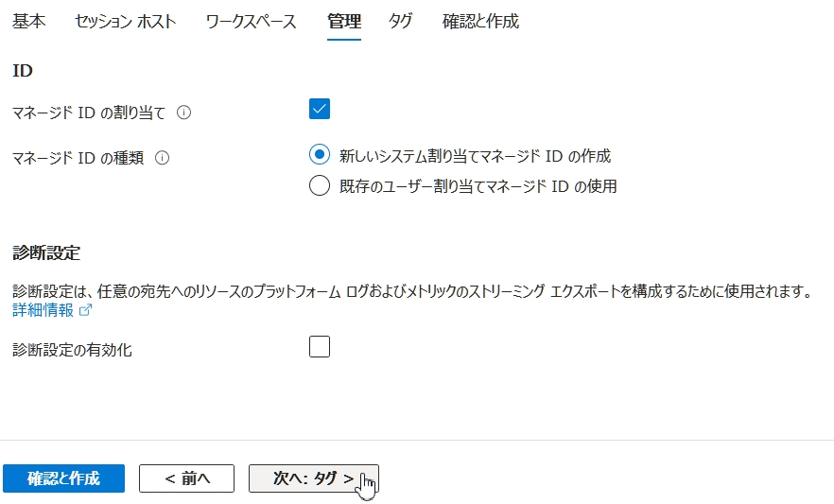Click the 診断設定の有効化 field label
This screenshot has height=504, width=834.
[72, 350]
